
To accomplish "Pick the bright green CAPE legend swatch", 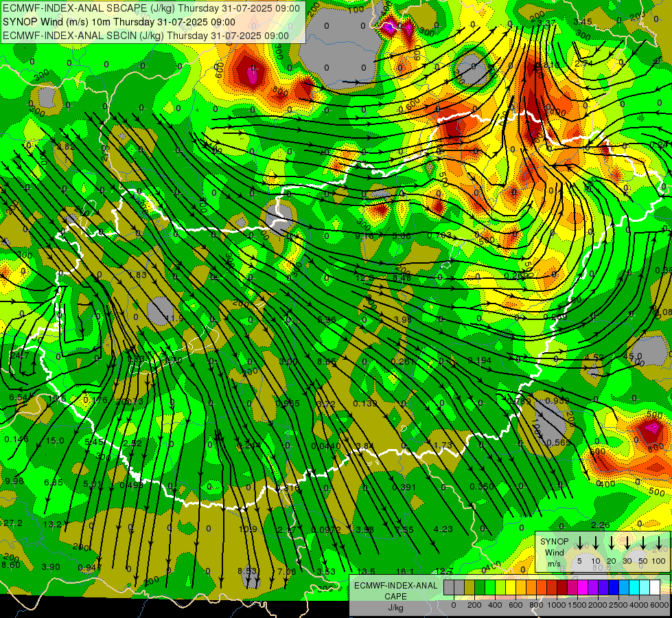I will [x=490, y=588].
